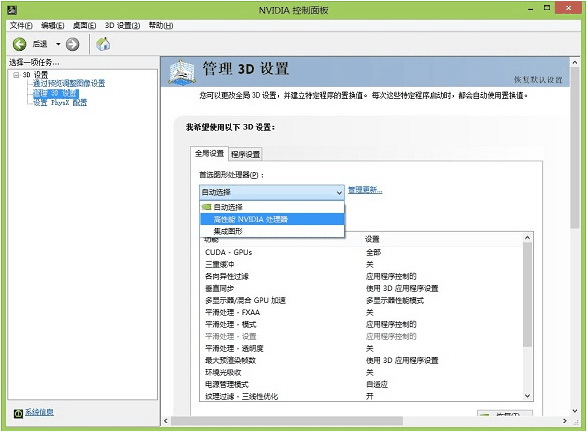Open the 帮助(H) menu
This screenshot has width=587, height=432.
pos(161,25)
